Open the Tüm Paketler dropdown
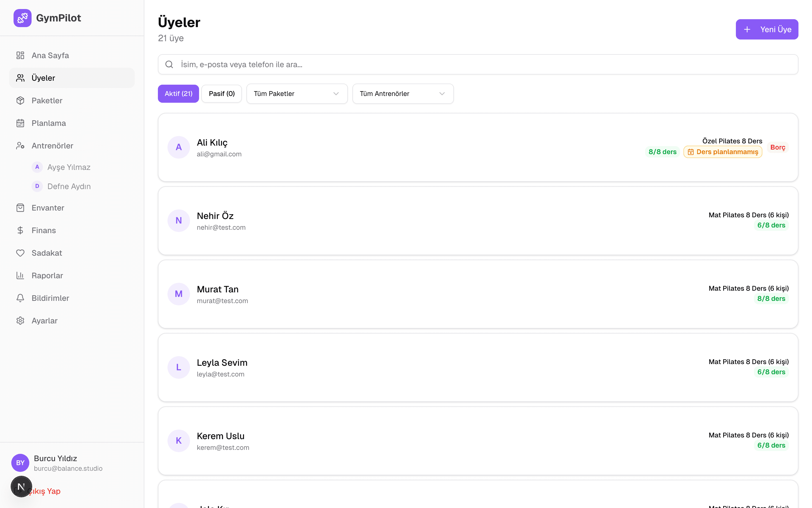The image size is (812, 508). (297, 94)
